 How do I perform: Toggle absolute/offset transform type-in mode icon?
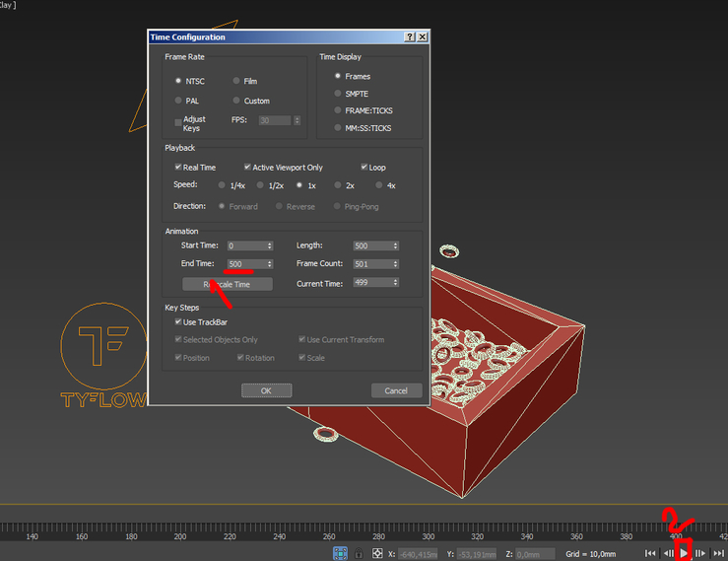(377, 553)
